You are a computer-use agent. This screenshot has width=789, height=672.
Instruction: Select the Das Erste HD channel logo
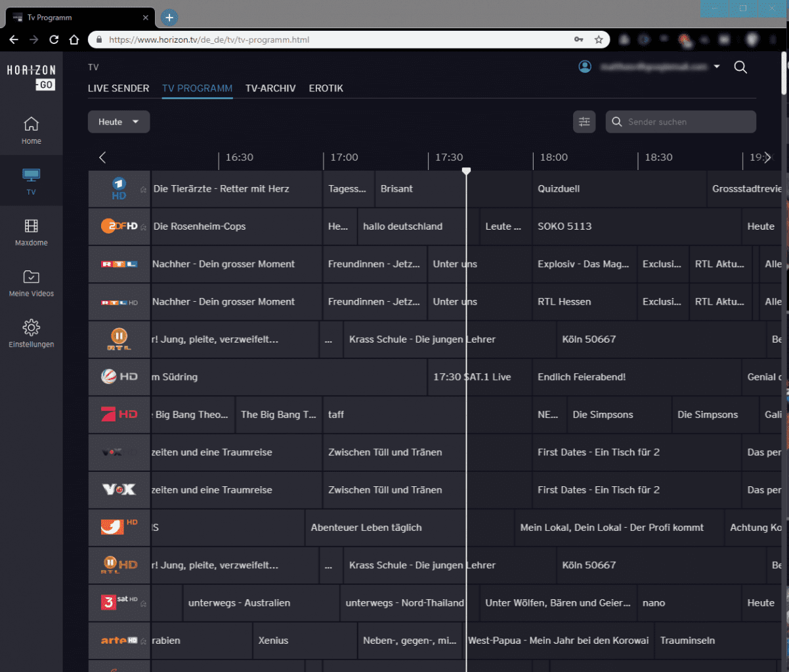tap(119, 188)
